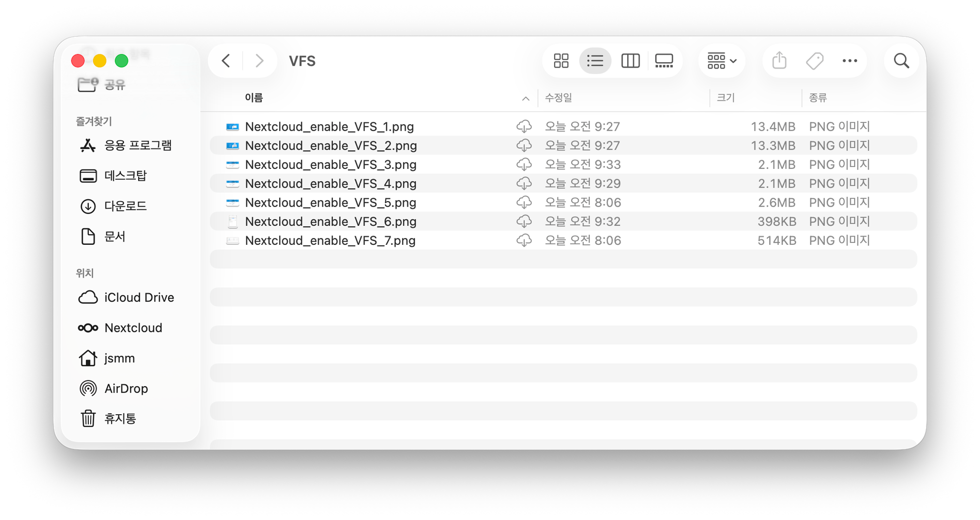Viewport: 980px width, 520px height.
Task: Select iCloud Drive in sidebar
Action: click(139, 298)
